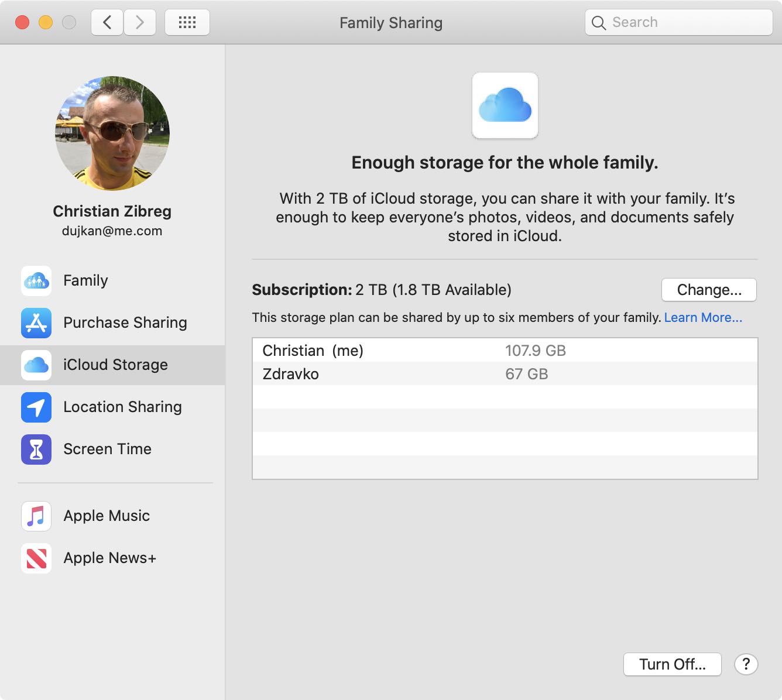
Task: Click the iCloud cloud icon above the heading
Action: tap(505, 105)
